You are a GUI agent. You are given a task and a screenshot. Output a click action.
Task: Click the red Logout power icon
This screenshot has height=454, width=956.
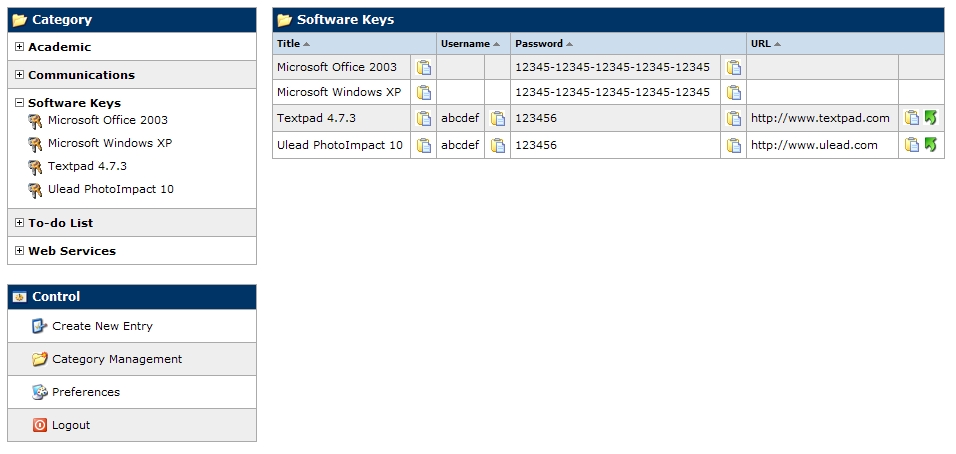point(40,425)
